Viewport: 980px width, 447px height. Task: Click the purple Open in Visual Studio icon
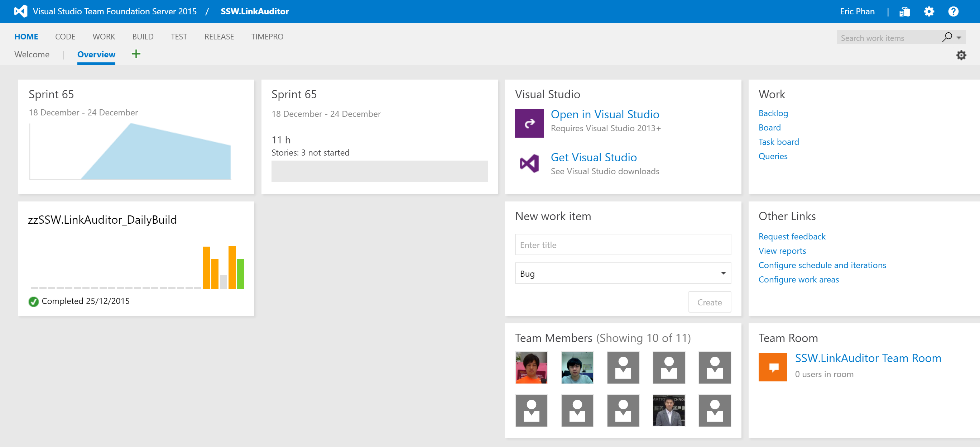pos(529,123)
